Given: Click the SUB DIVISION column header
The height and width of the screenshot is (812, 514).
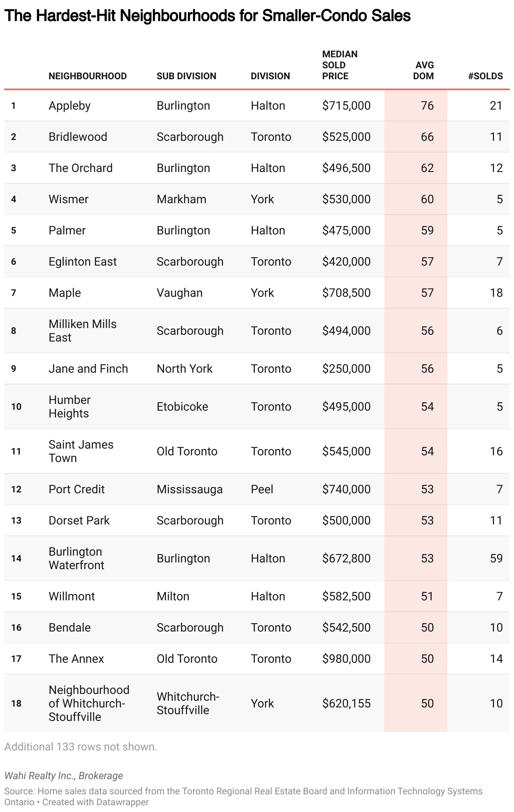Looking at the screenshot, I should tap(186, 76).
